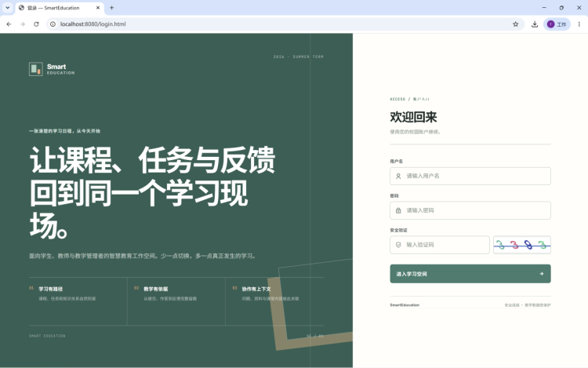Click the 协作有上下文 feature title

(256, 289)
